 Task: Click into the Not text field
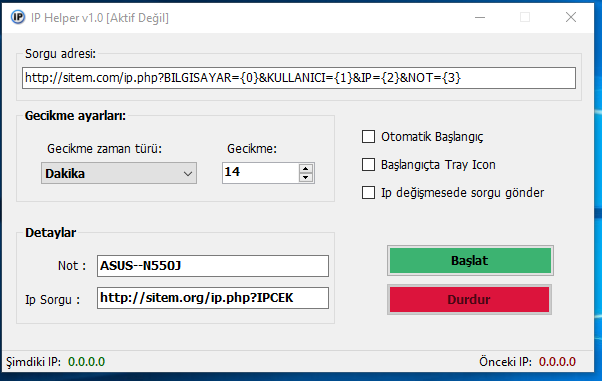(213, 266)
